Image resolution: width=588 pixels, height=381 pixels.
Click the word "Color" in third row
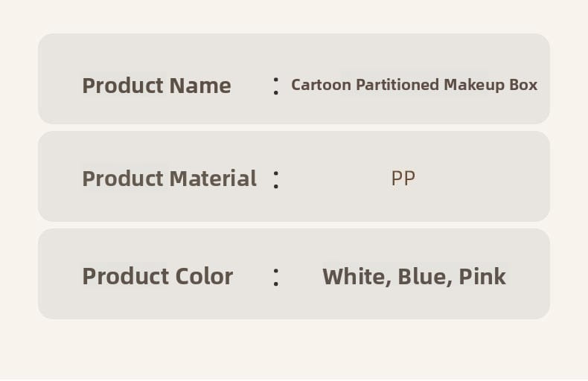(x=204, y=276)
